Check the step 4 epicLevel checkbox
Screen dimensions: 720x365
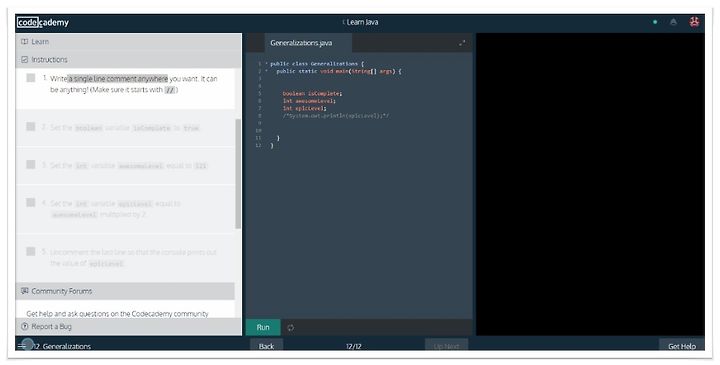31,202
